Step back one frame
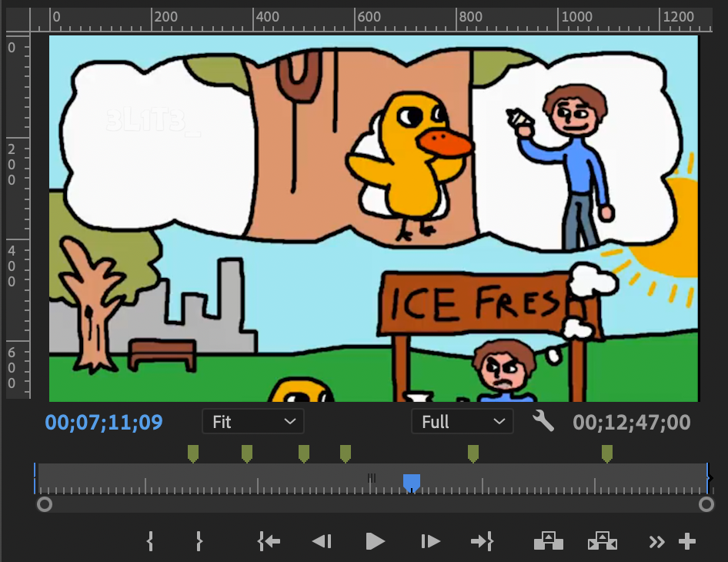The image size is (728, 562). coord(321,541)
